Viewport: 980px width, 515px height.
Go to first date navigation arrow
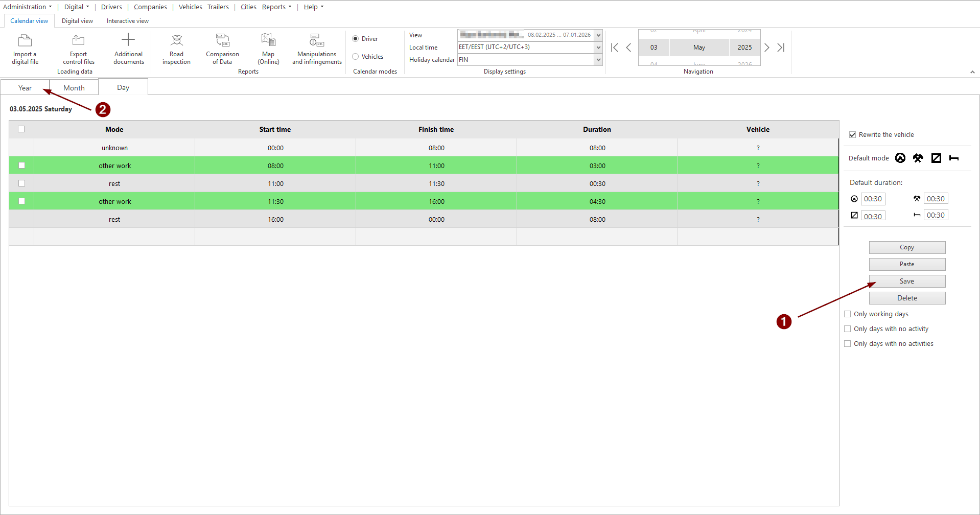615,48
